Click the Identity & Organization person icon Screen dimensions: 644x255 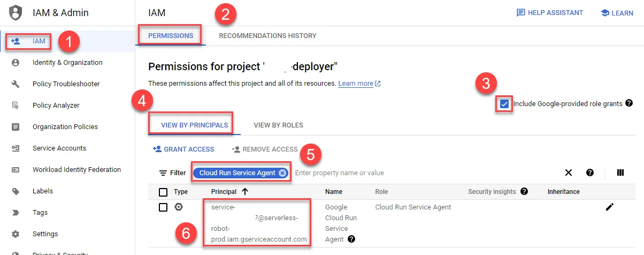coord(16,63)
